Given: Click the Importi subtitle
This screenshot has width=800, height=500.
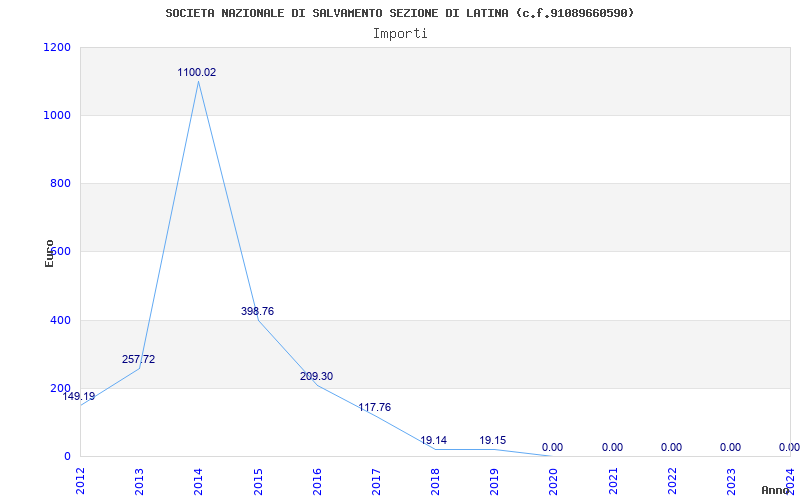Looking at the screenshot, I should coord(399,34).
